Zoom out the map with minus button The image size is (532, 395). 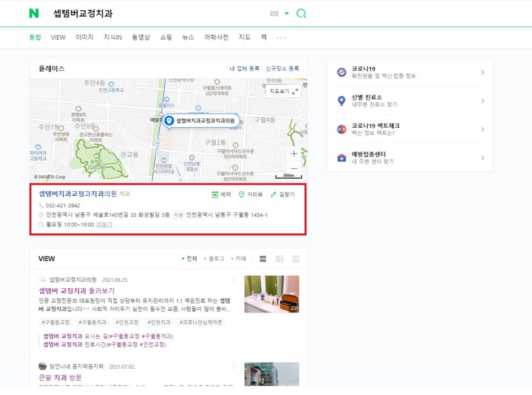click(x=294, y=168)
